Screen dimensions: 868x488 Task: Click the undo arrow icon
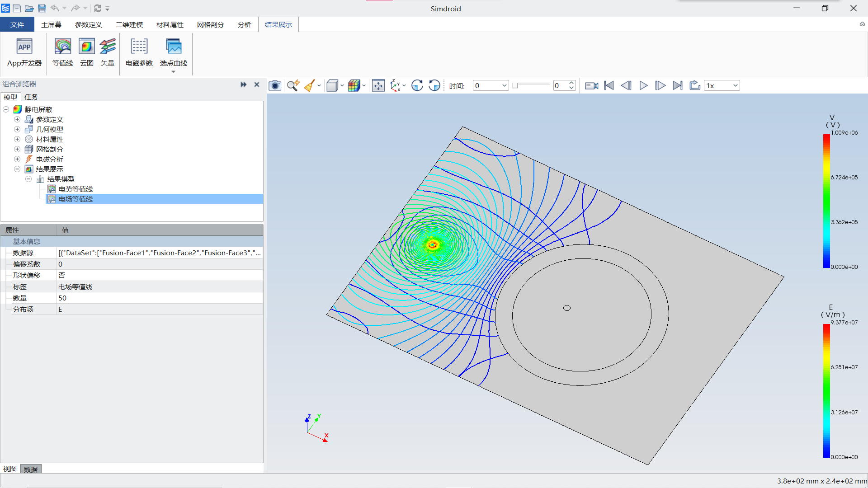pos(55,8)
